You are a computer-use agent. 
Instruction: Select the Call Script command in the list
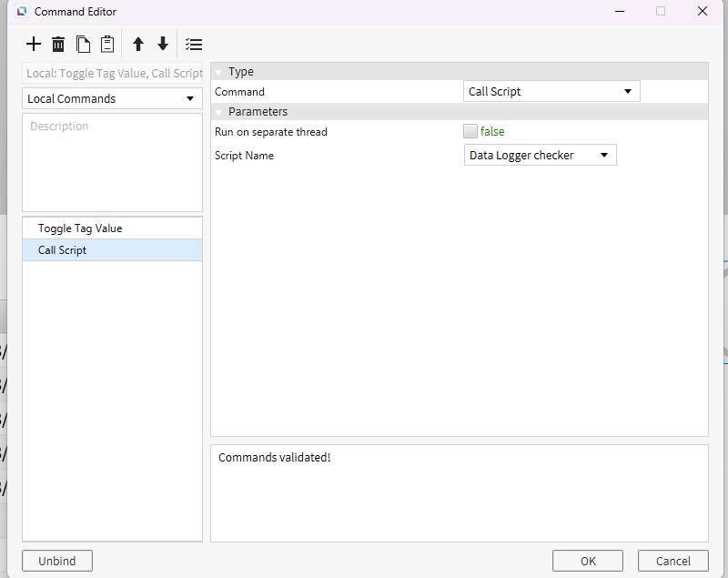112,250
